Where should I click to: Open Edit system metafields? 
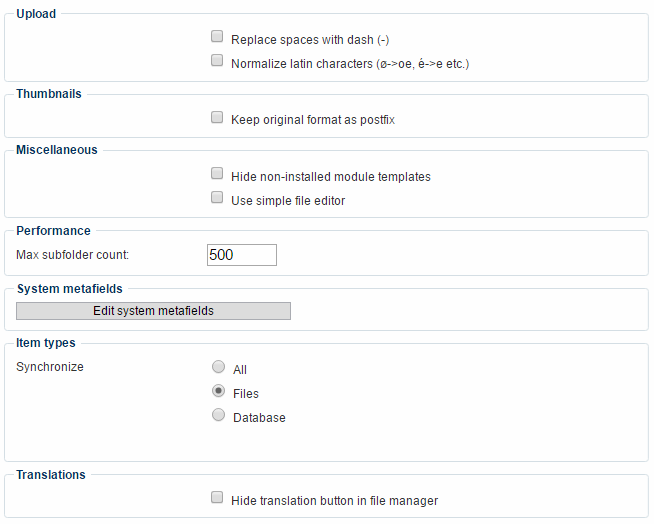click(x=153, y=311)
